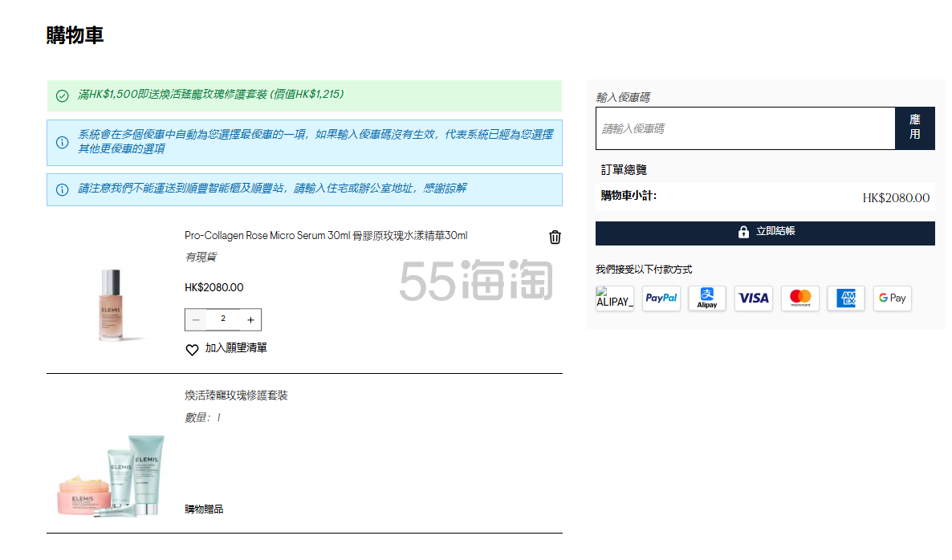The height and width of the screenshot is (560, 952).
Task: Click the Google Pay icon
Action: coord(892,298)
